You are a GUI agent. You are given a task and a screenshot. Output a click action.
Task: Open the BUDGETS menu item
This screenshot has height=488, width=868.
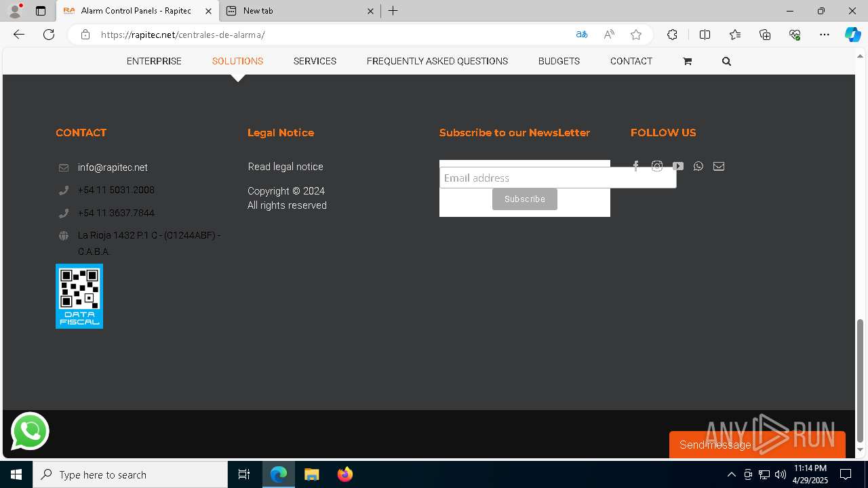(x=559, y=61)
